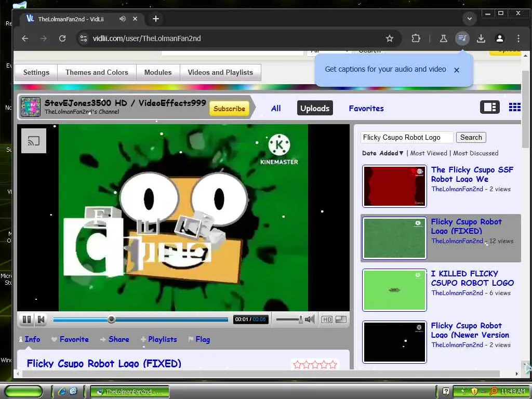Click the page vertical scrollbar
The width and height of the screenshot is (532, 399).
[x=525, y=109]
